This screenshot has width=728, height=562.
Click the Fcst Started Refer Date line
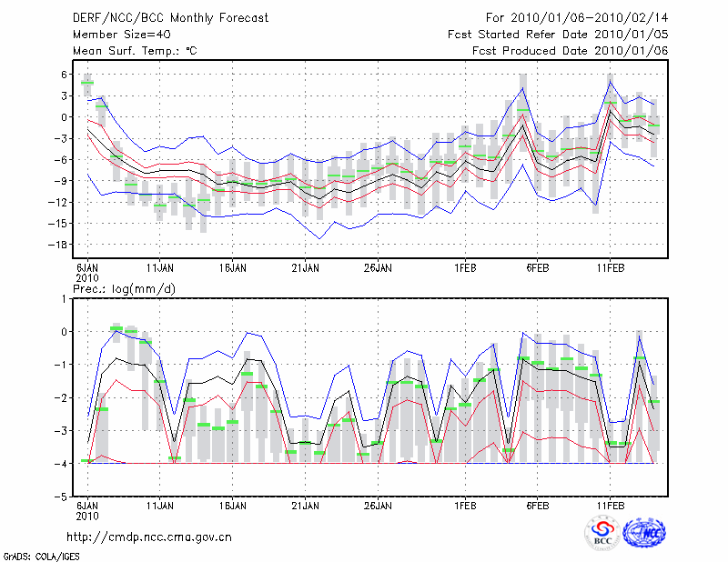click(x=558, y=34)
